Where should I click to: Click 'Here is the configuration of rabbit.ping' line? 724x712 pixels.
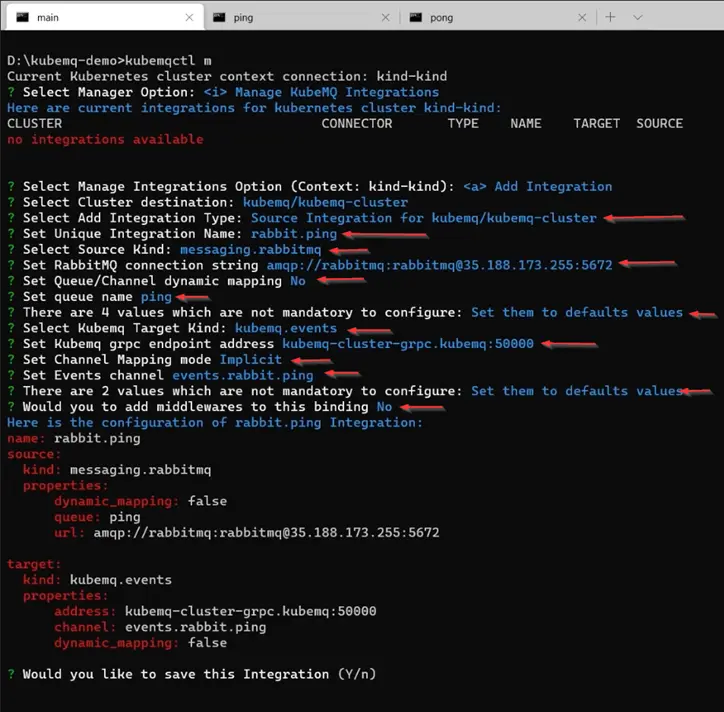tap(215, 422)
